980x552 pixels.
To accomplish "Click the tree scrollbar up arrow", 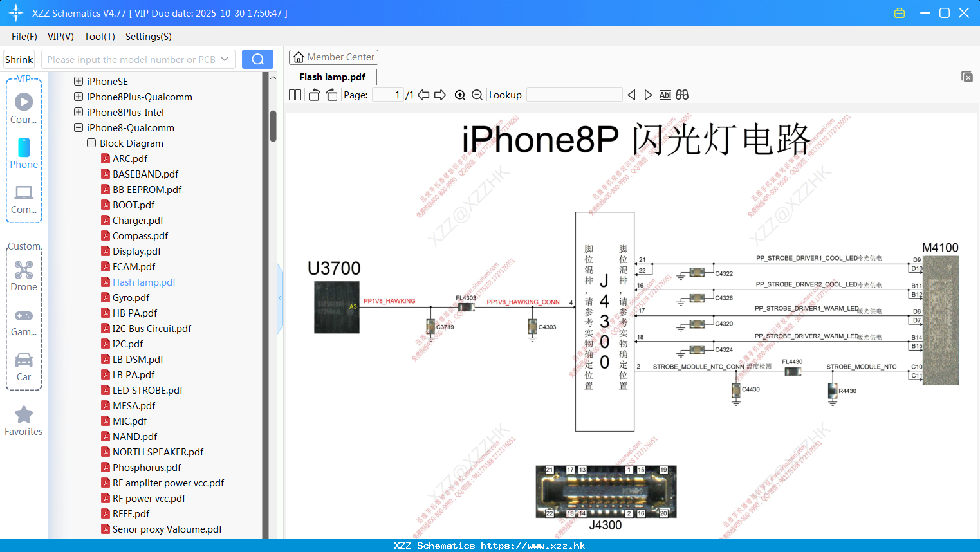I will [273, 77].
